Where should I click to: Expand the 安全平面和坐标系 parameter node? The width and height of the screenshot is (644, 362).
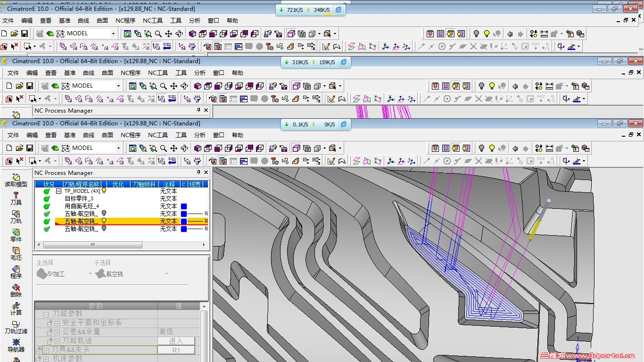pos(58,323)
